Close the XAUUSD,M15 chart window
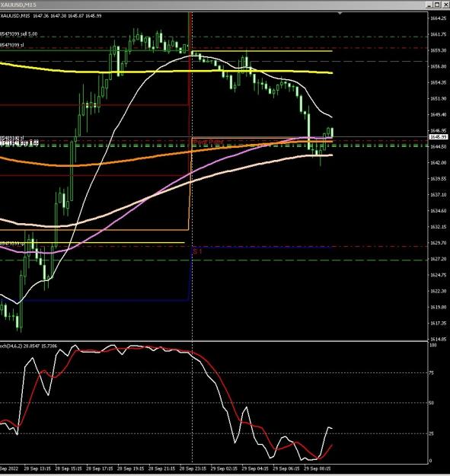 [x=445, y=5]
